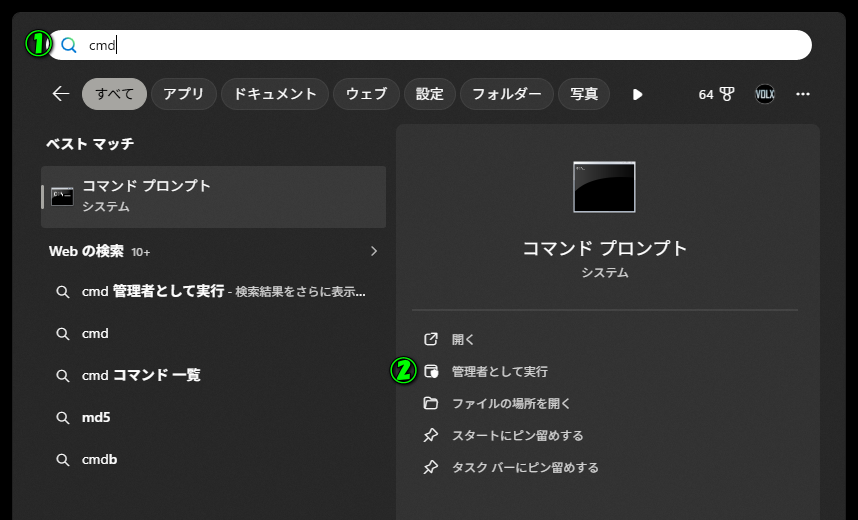This screenshot has width=858, height=520.
Task: Click the pin icon beside スタートにピン留めする
Action: [431, 436]
